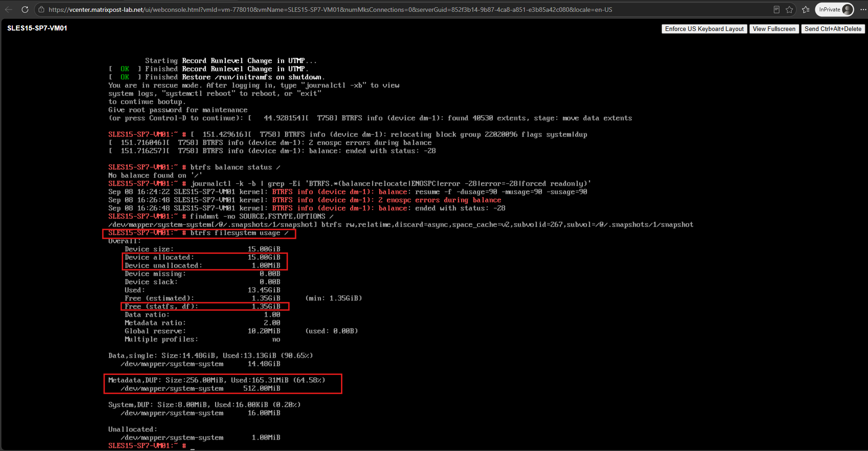View site information via the lock icon
This screenshot has width=868, height=451.
41,10
